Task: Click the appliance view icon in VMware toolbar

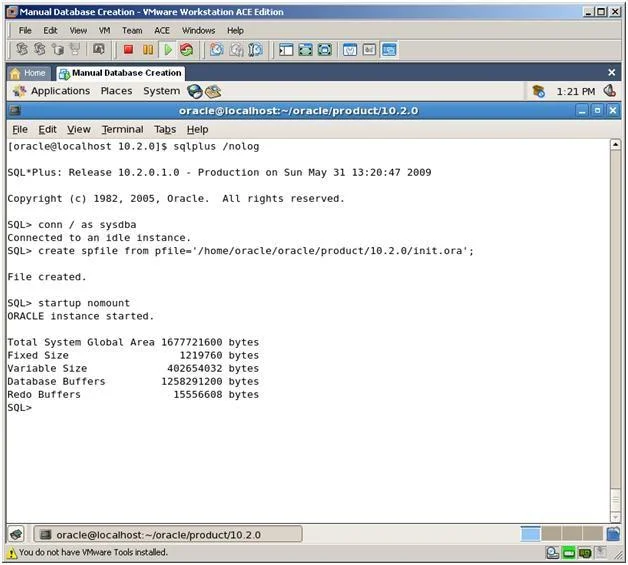Action: click(x=369, y=50)
